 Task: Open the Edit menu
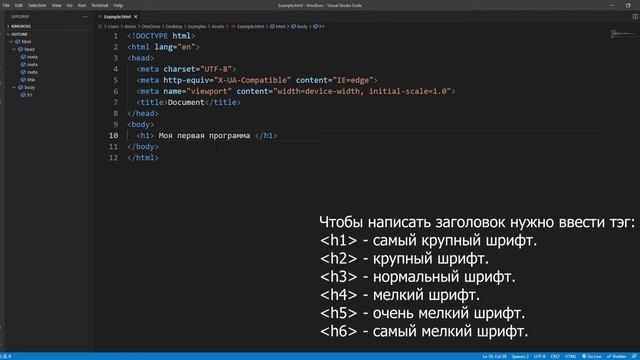click(19, 5)
